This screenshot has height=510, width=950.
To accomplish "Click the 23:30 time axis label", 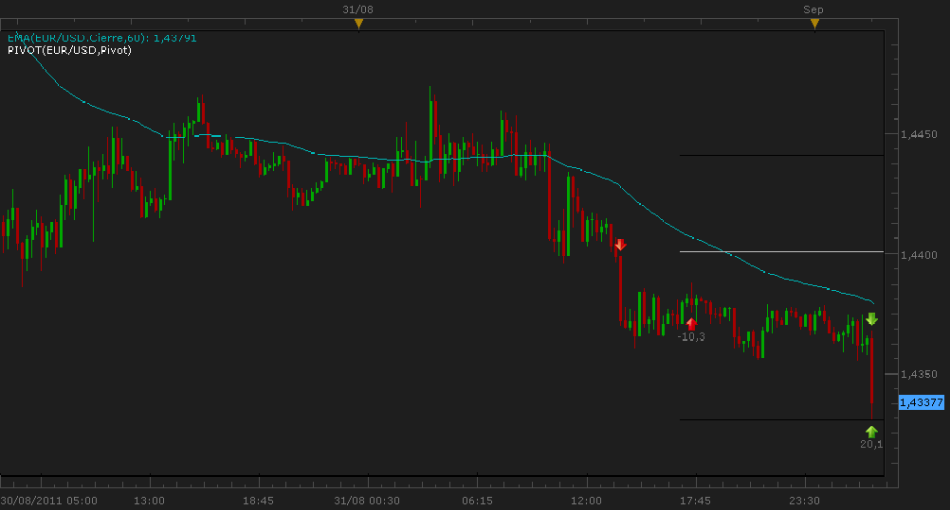I will (804, 500).
